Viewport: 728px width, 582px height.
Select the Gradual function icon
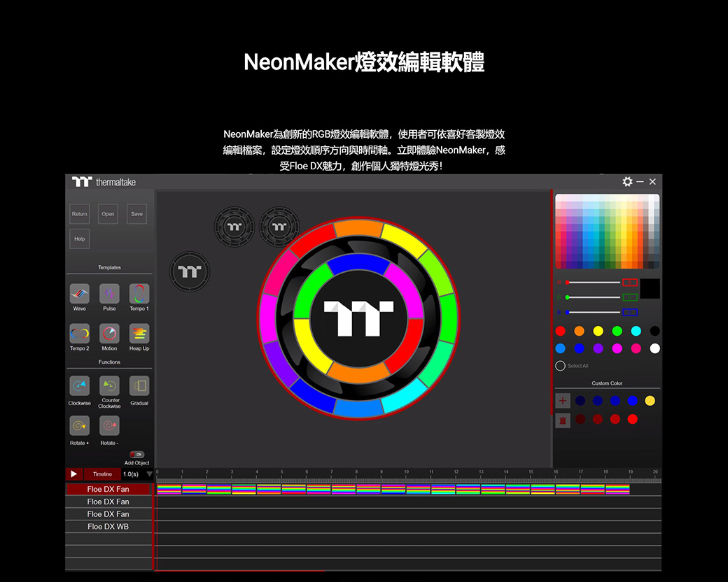click(x=139, y=386)
